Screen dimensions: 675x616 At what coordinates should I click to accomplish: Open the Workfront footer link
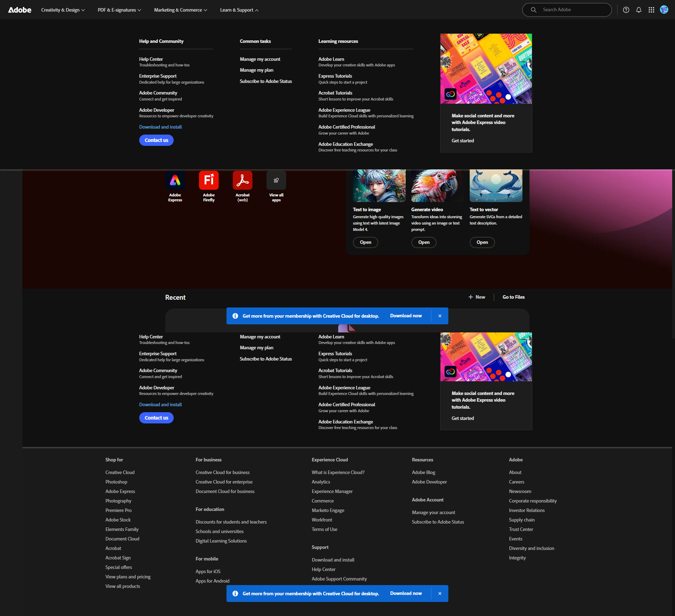click(322, 520)
